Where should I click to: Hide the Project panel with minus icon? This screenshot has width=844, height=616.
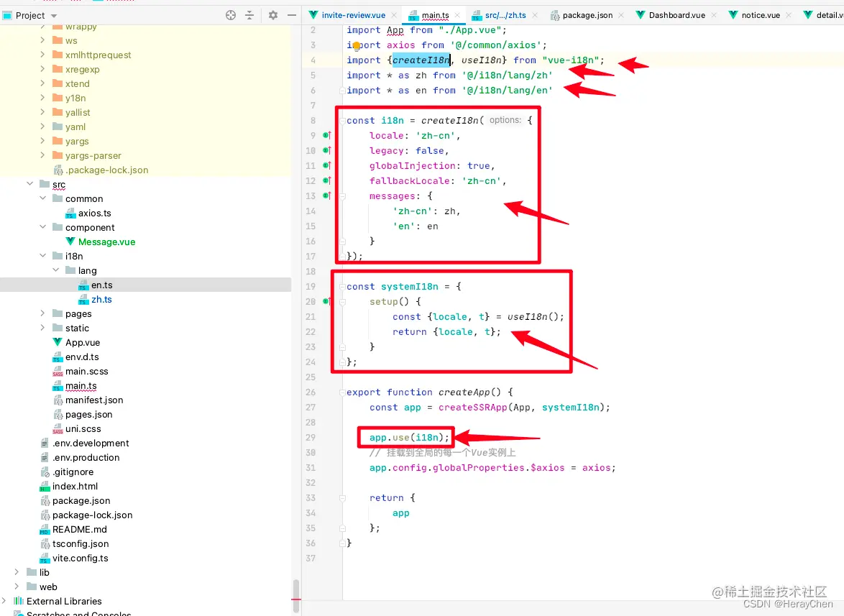click(292, 15)
